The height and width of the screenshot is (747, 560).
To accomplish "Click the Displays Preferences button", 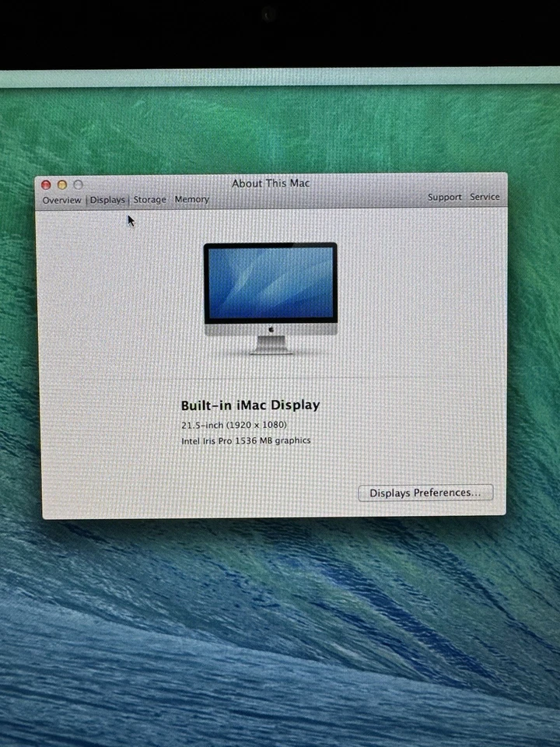I will tap(425, 493).
